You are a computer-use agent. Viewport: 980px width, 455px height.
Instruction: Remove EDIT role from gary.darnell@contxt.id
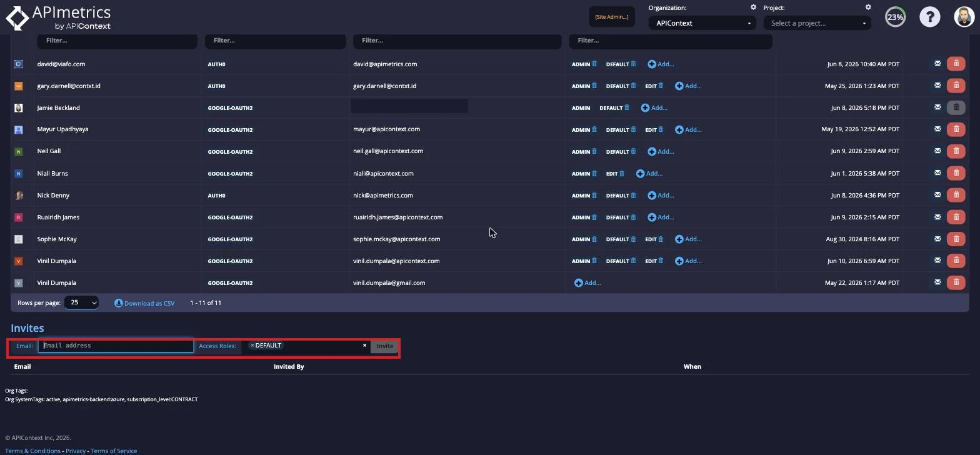coord(661,86)
